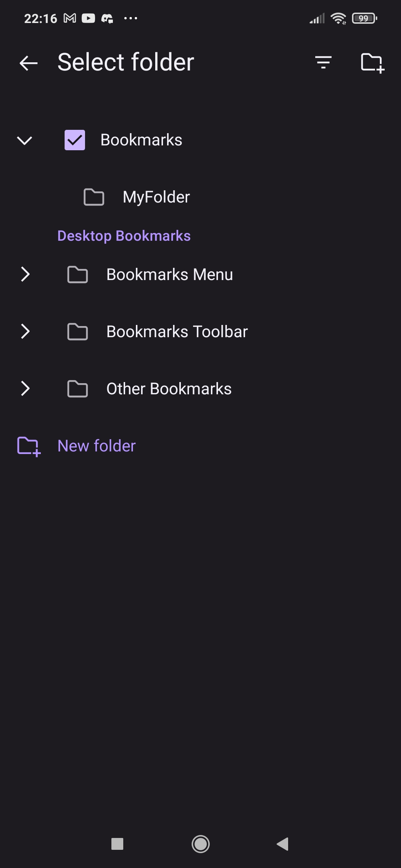The image size is (401, 868).
Task: Click the Other Bookmarks folder icon
Action: [x=77, y=389]
